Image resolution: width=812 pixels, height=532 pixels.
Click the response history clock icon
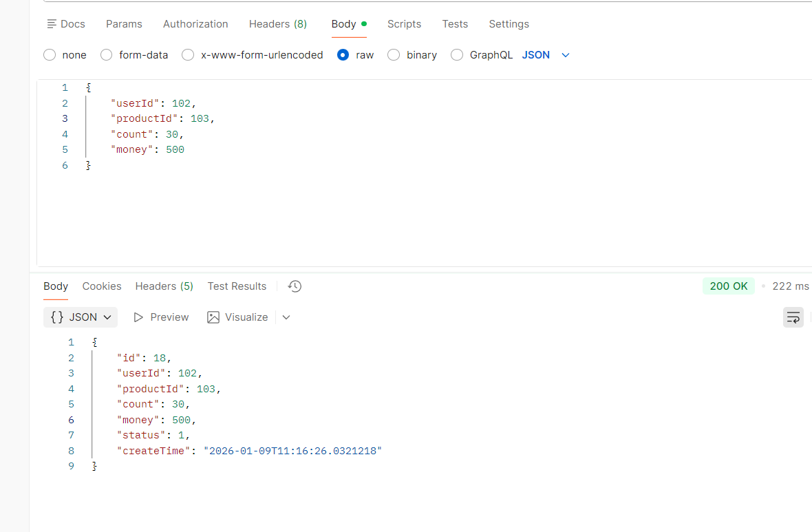tap(295, 286)
